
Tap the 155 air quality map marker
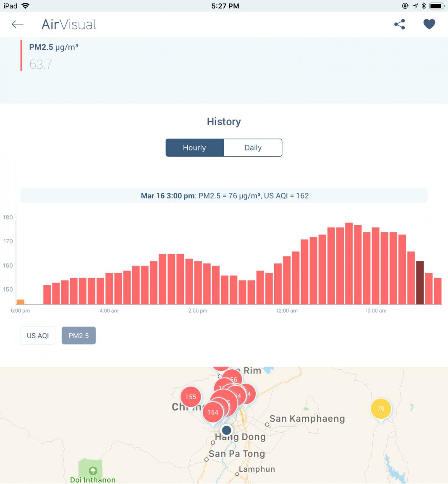pyautogui.click(x=190, y=397)
